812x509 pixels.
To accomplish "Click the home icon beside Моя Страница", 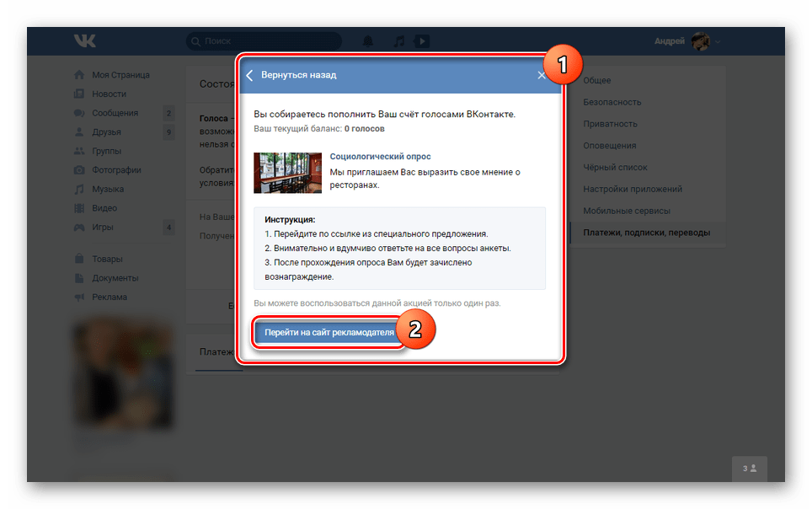I will click(x=79, y=75).
